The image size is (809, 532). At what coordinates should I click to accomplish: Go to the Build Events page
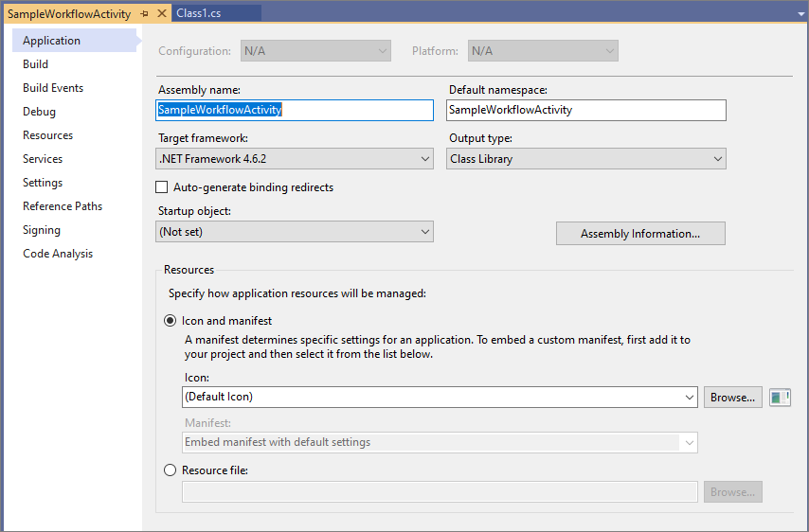[x=53, y=88]
